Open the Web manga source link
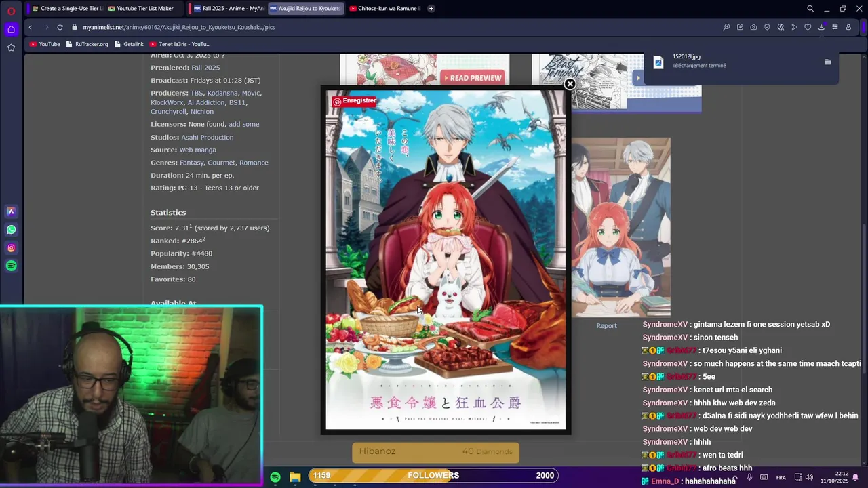Image resolution: width=868 pixels, height=488 pixels. 198,150
